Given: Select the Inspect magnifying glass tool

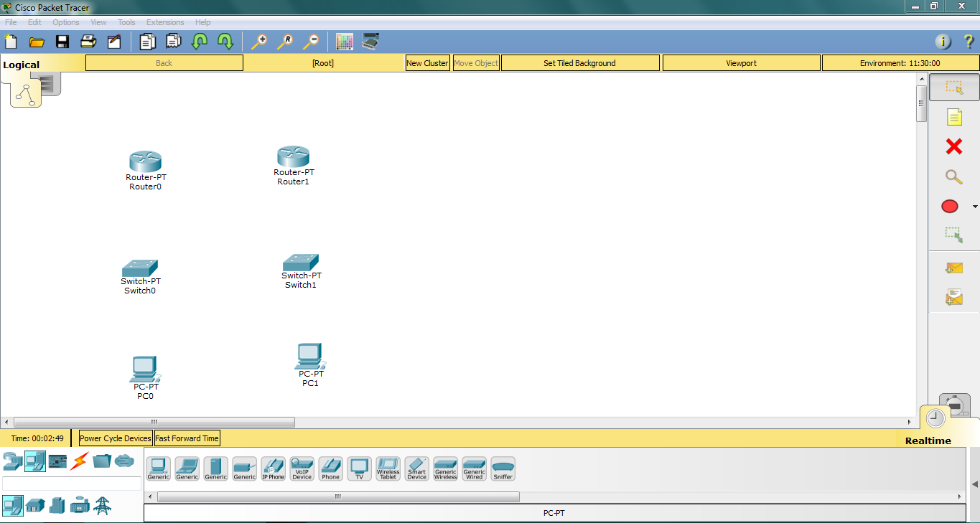Looking at the screenshot, I should click(x=953, y=176).
